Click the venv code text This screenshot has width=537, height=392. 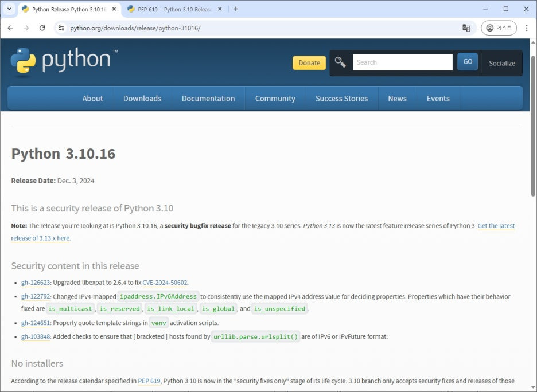158,323
